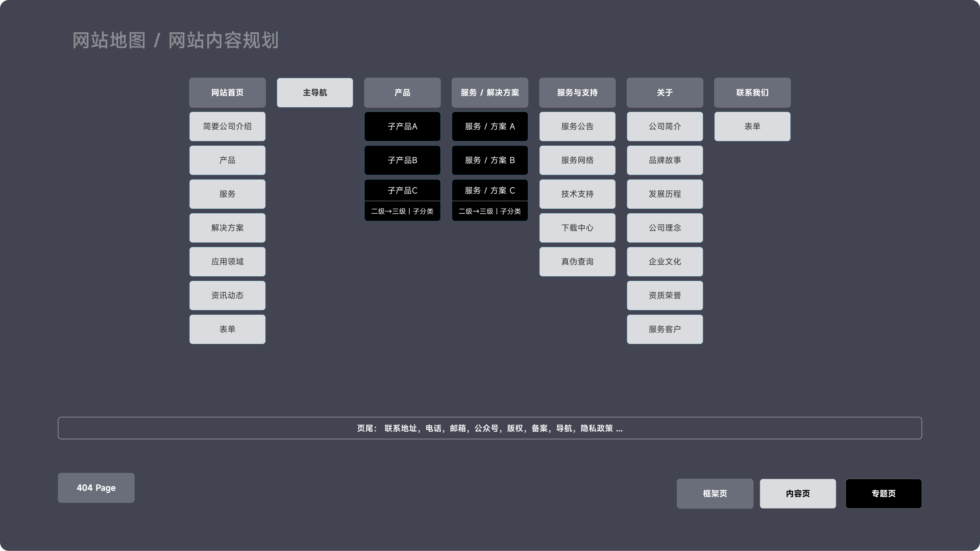
Task: Expand the 二级→三级｜子分类 under 服务方案
Action: [x=490, y=211]
